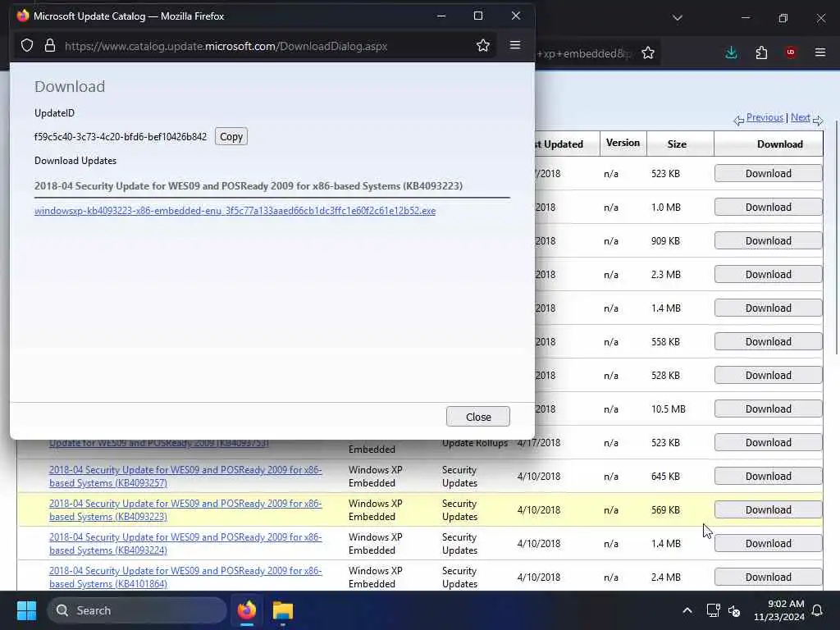
Task: Go to the Next results page
Action: click(800, 117)
